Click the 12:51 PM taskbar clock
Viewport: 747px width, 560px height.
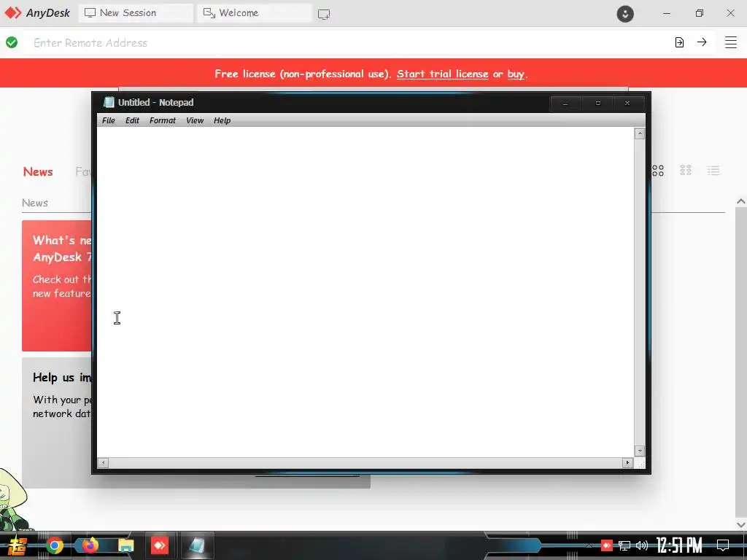point(679,545)
